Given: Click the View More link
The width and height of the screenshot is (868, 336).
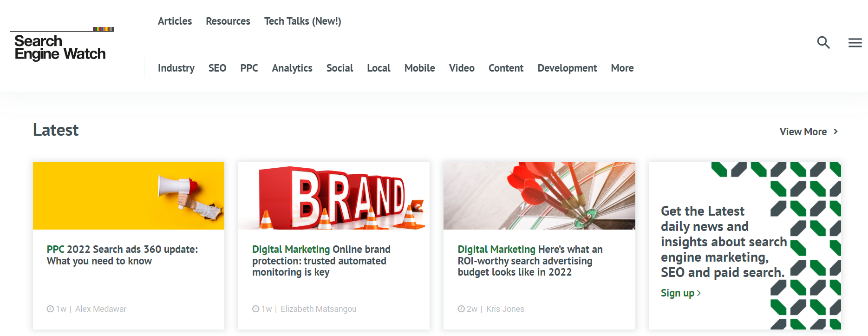Looking at the screenshot, I should [x=803, y=132].
